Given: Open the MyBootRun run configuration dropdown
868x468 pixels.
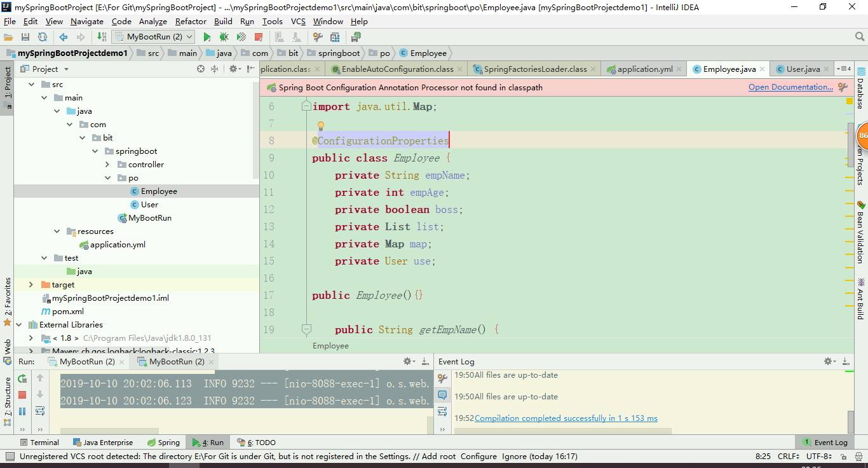Looking at the screenshot, I should (x=153, y=38).
